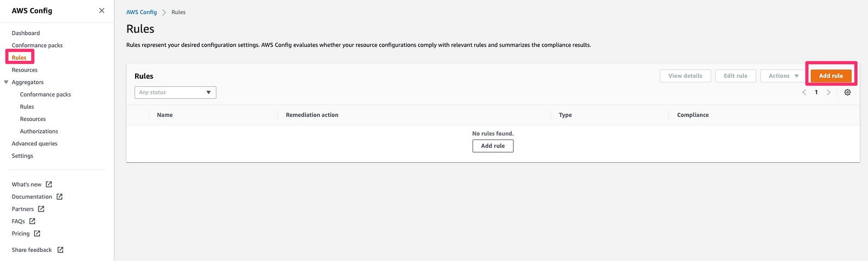This screenshot has width=868, height=261.
Task: Select Rules in the sidebar navigation
Action: tap(19, 58)
